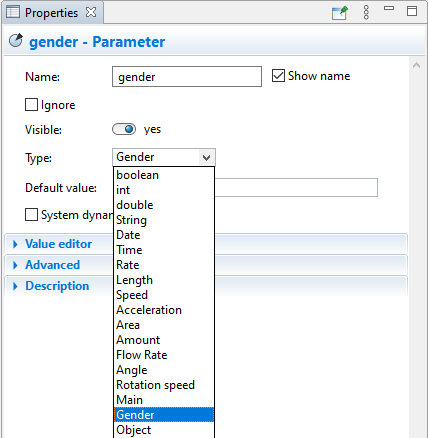428x438 pixels.
Task: Close the Properties tab
Action: tap(91, 12)
